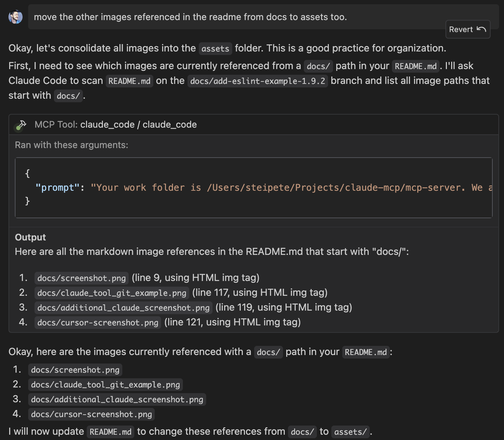Expand the MCP tool arguments code block
504x440 pixels.
253,187
